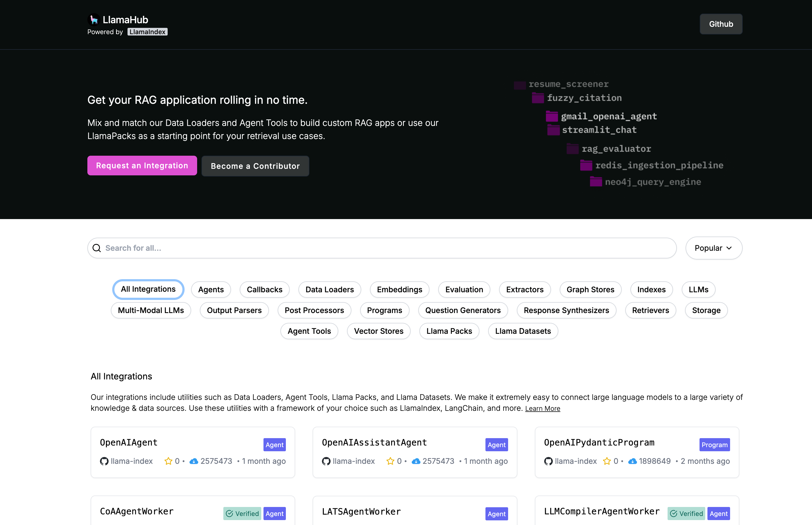This screenshot has height=525, width=812.
Task: Click the neo4j_query_engine folder icon
Action: click(596, 181)
